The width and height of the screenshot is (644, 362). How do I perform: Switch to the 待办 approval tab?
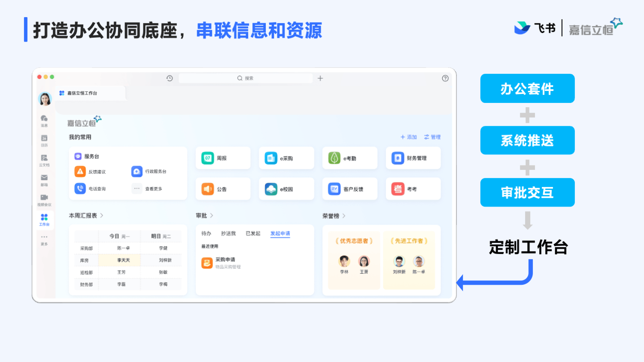206,234
